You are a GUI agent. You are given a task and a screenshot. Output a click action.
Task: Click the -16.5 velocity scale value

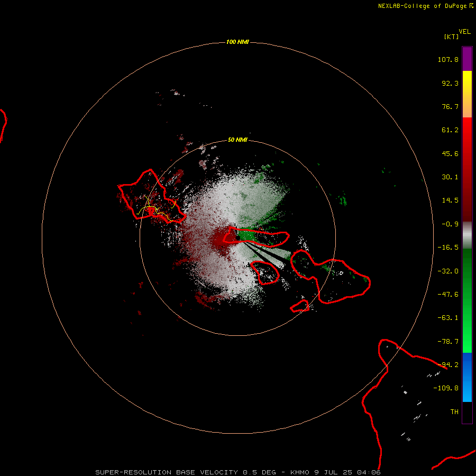click(448, 248)
